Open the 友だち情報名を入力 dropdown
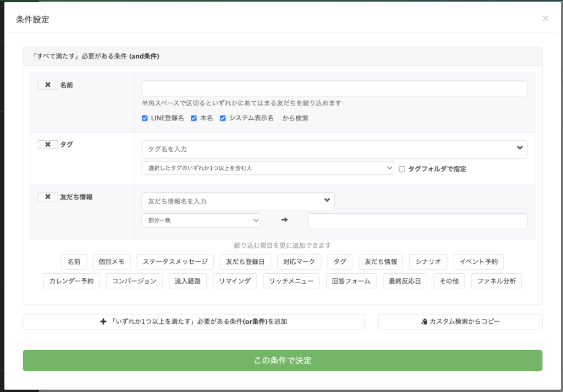Screen dimensions: 563x392 coord(238,202)
